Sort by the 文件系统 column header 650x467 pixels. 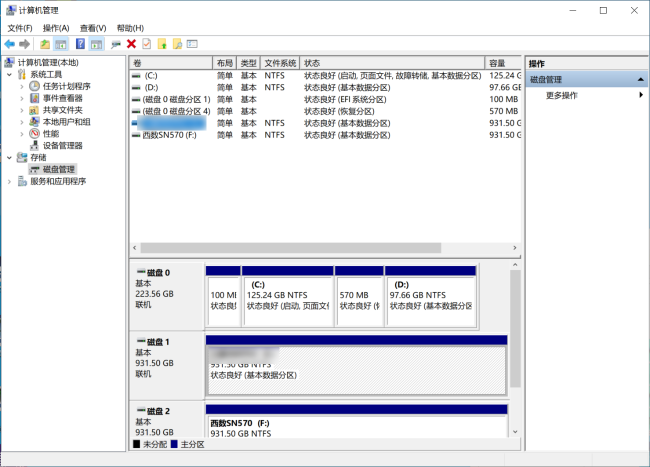280,63
